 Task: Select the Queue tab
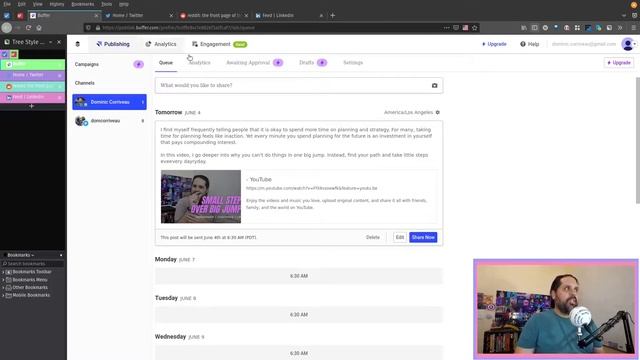coord(166,62)
